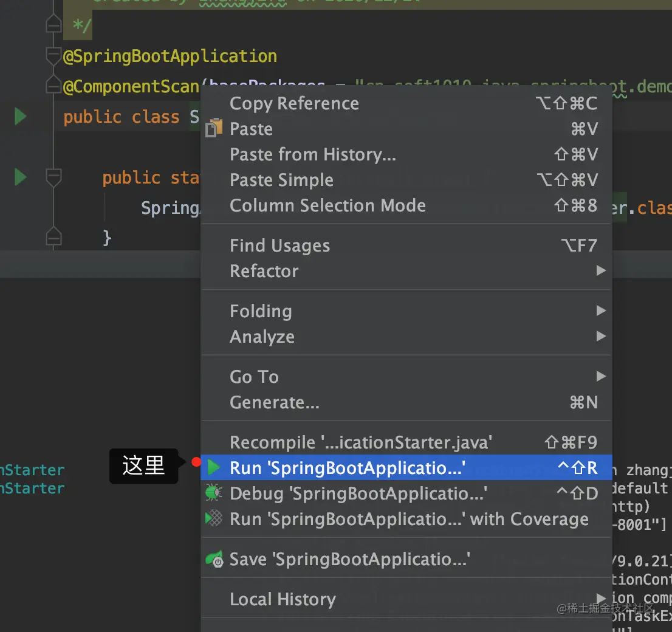Toggle the fold marker at @SpringBootApplication
This screenshot has height=632, width=672.
(54, 57)
